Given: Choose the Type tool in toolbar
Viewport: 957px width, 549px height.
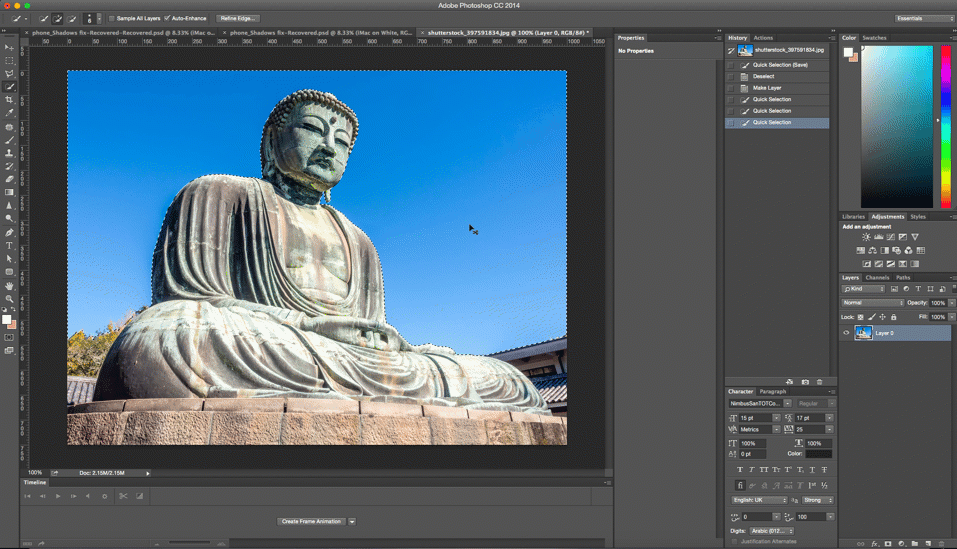Looking at the screenshot, I should (x=10, y=245).
